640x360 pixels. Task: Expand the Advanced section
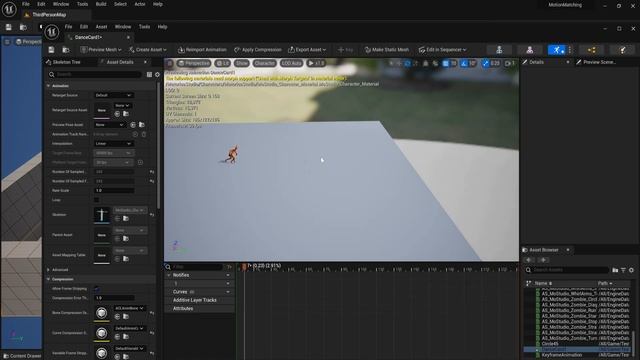pos(49,270)
